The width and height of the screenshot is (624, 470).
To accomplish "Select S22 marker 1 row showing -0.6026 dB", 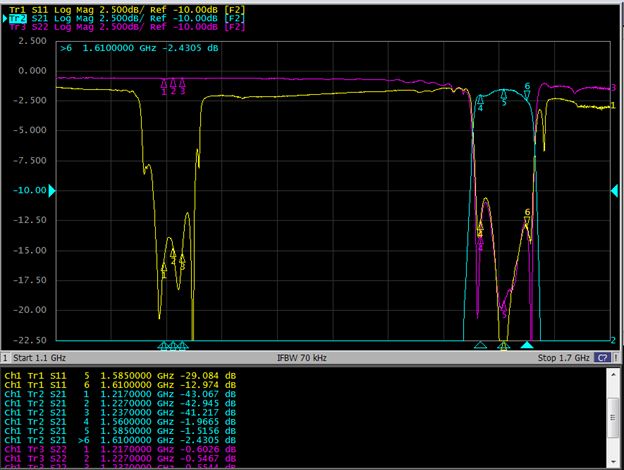I will 120,449.
